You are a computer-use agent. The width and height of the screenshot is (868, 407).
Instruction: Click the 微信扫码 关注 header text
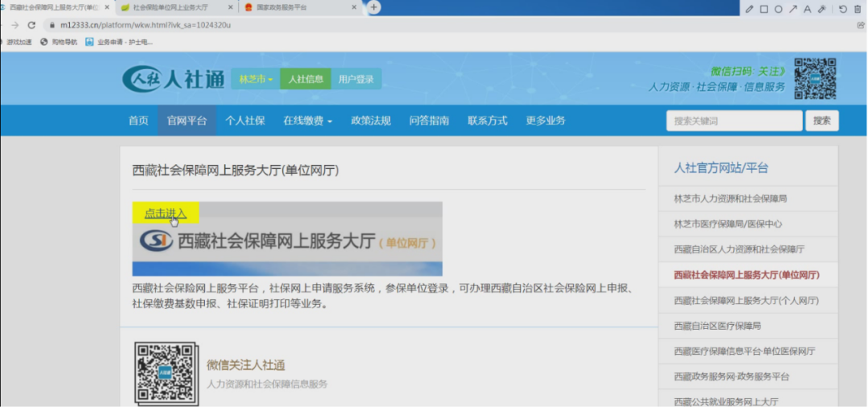747,72
